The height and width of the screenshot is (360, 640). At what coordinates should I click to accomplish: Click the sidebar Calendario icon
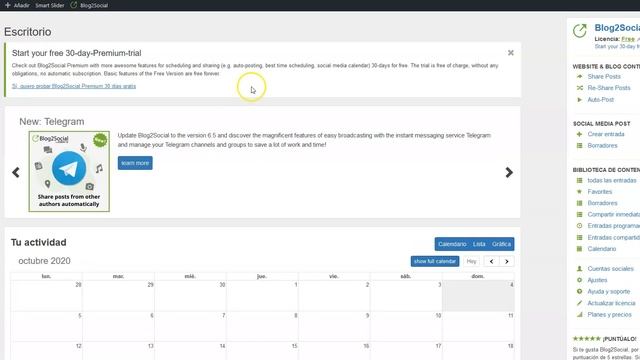[579, 249]
